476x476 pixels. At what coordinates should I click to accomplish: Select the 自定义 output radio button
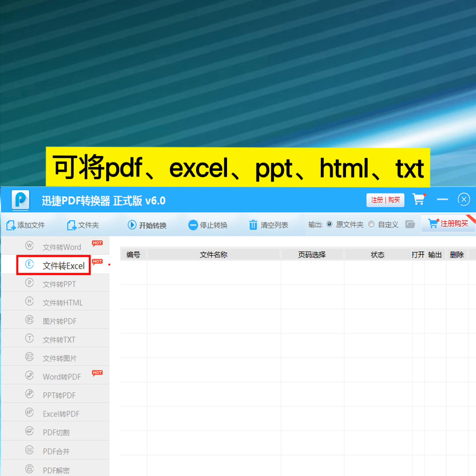[371, 224]
